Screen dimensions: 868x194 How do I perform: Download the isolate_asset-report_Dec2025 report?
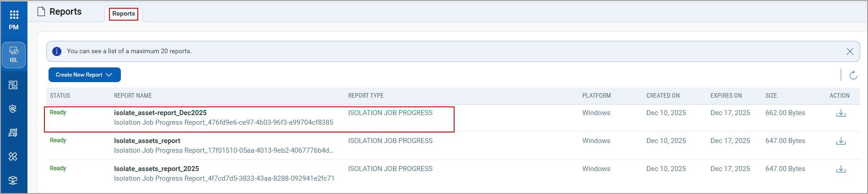841,113
